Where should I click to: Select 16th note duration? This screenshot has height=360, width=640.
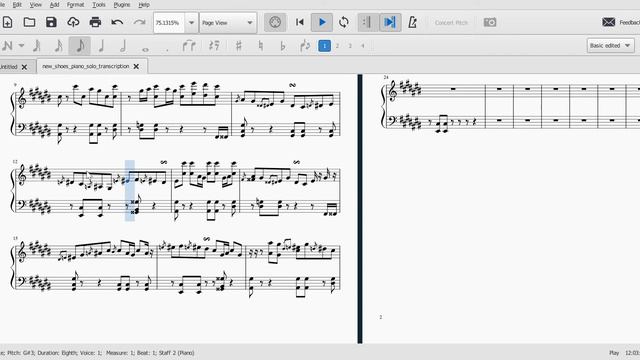pyautogui.click(x=58, y=46)
